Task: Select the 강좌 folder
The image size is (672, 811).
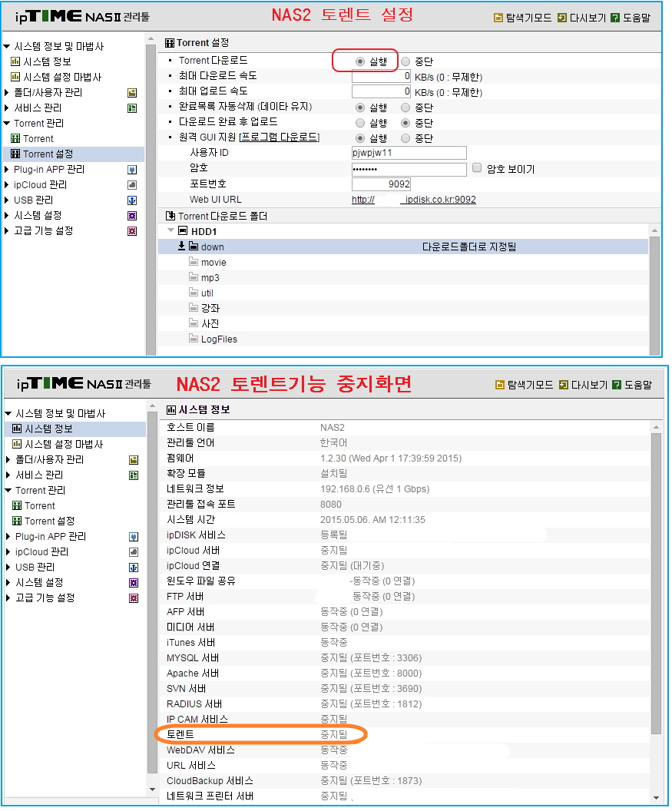Action: (x=210, y=308)
